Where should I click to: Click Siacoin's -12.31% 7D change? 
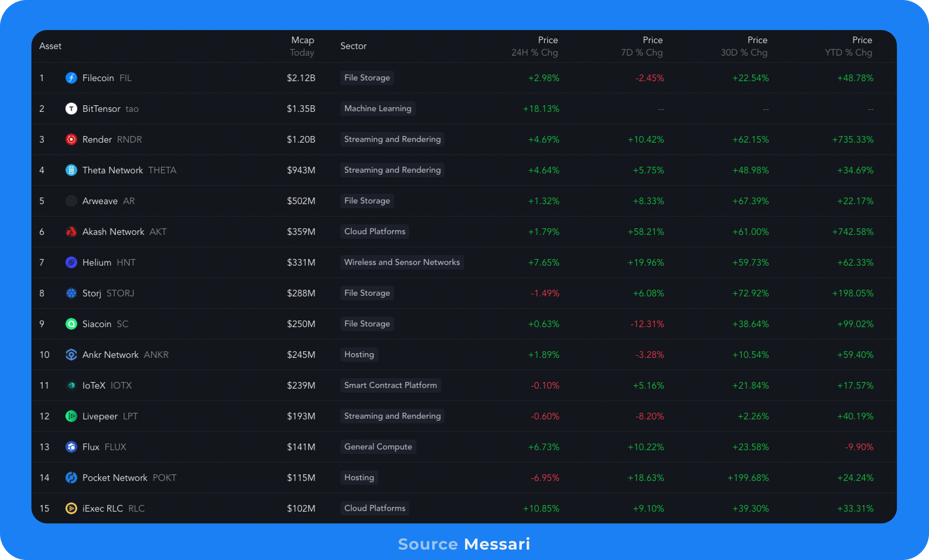(x=647, y=324)
